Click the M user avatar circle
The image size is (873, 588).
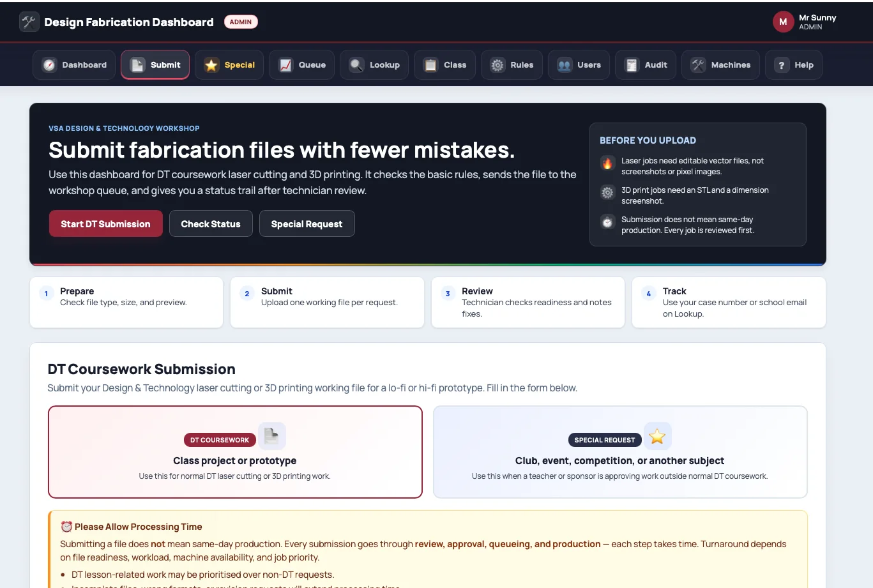pos(783,22)
